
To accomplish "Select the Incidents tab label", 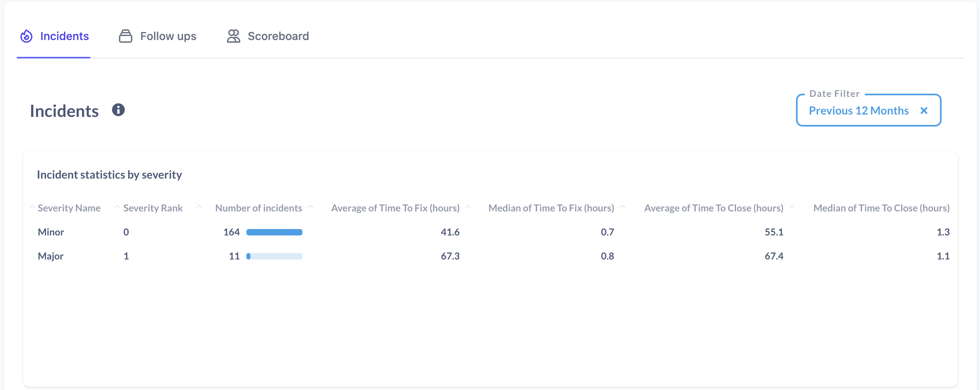I will 64,36.
